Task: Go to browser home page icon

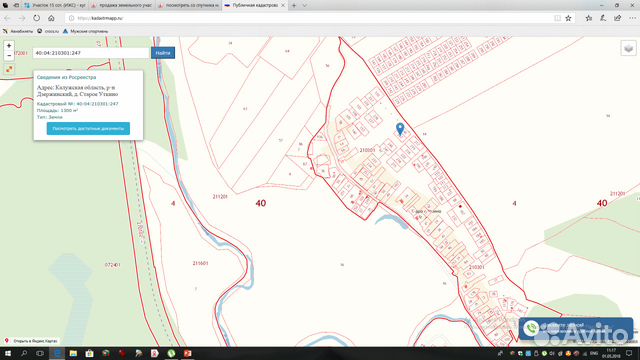Action: (x=51, y=18)
